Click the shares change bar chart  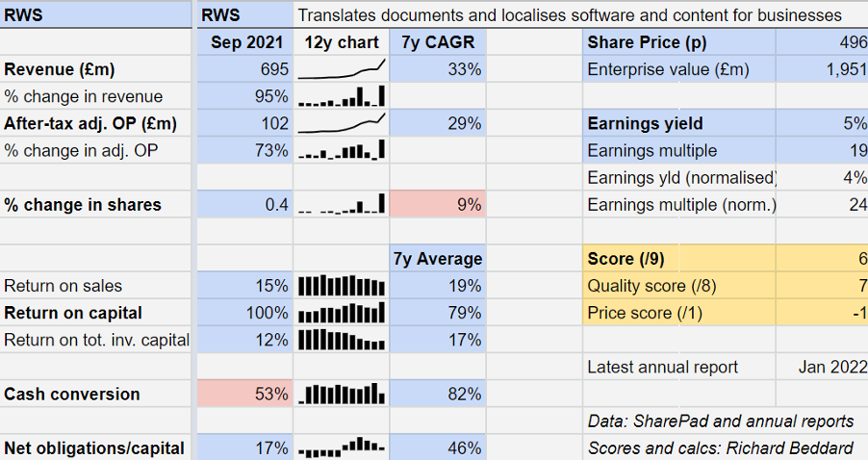tap(341, 205)
